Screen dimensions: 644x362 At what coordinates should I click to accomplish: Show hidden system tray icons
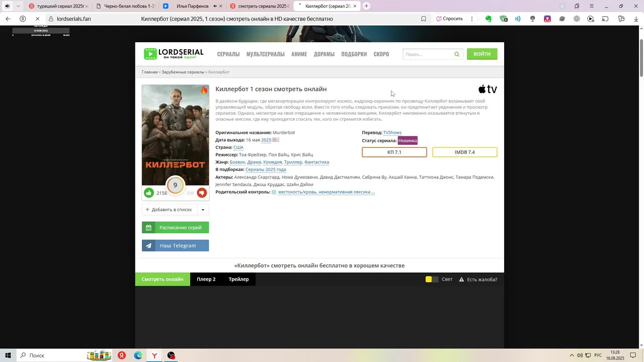[x=571, y=355]
